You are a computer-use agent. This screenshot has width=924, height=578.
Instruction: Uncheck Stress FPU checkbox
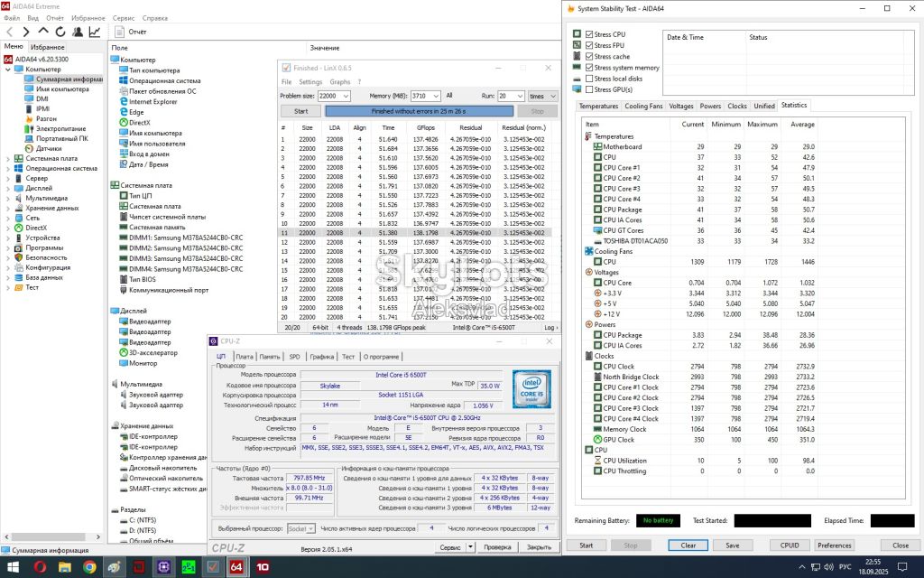click(589, 45)
